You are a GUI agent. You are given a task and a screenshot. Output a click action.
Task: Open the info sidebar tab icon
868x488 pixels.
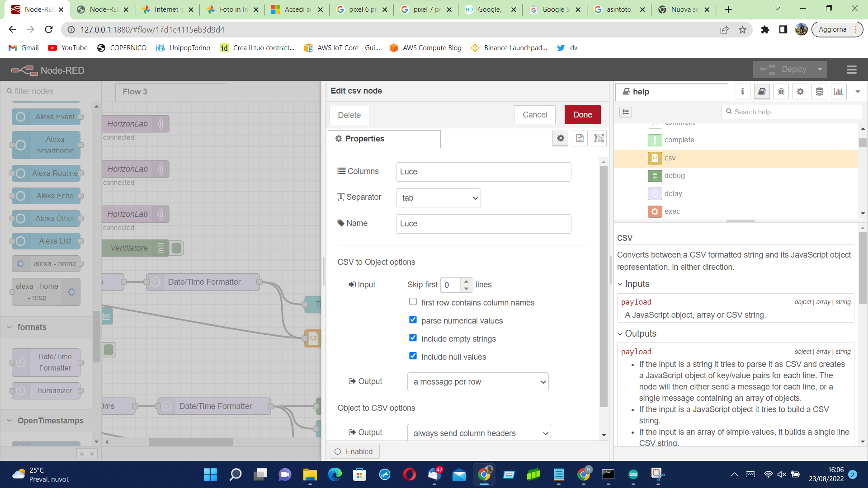tap(742, 92)
